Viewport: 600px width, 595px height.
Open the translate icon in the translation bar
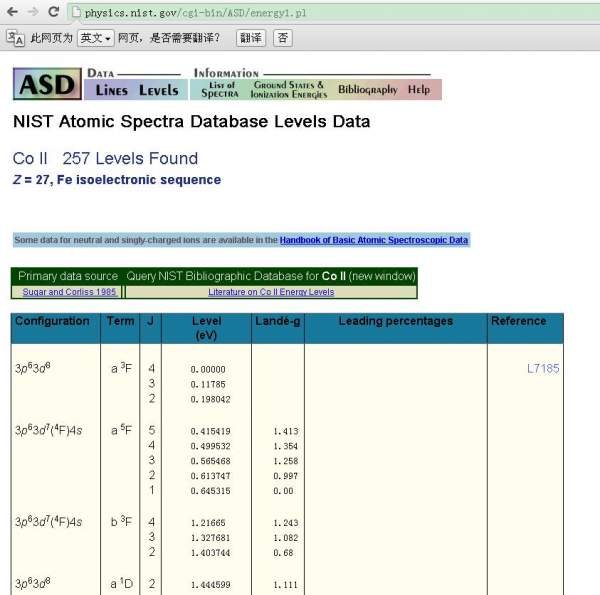pyautogui.click(x=16, y=38)
